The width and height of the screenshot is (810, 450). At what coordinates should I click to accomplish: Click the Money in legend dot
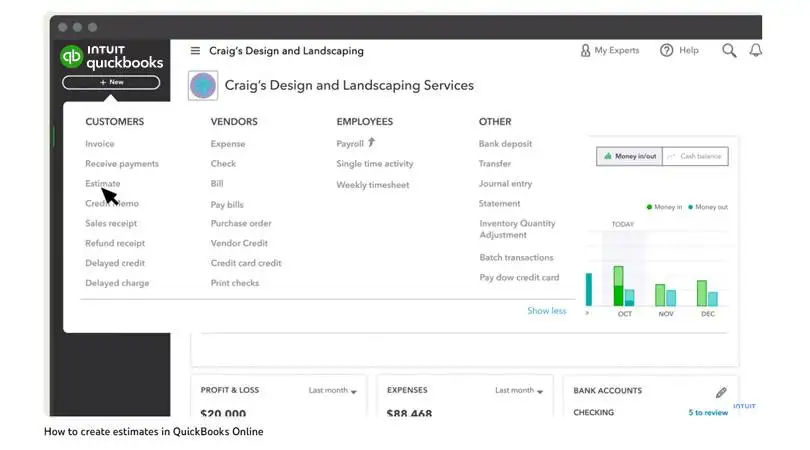pos(649,207)
